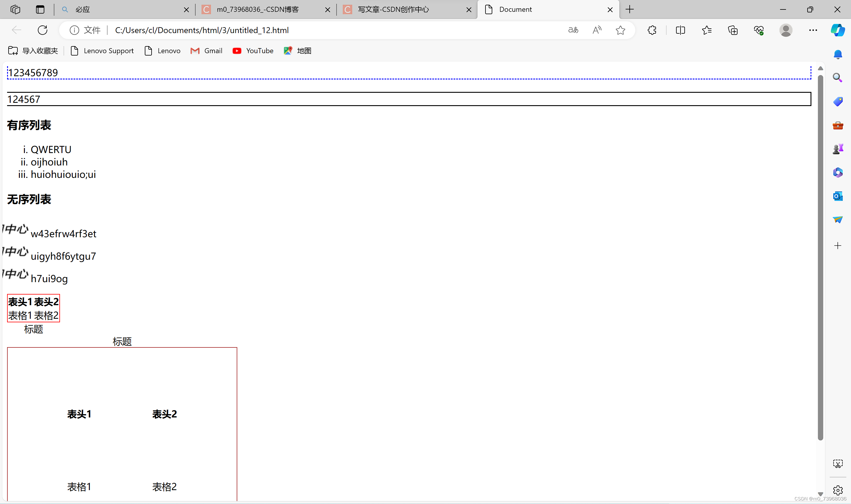The width and height of the screenshot is (851, 504).
Task: Click the page vertical scrollbar thumb
Action: pos(820,258)
